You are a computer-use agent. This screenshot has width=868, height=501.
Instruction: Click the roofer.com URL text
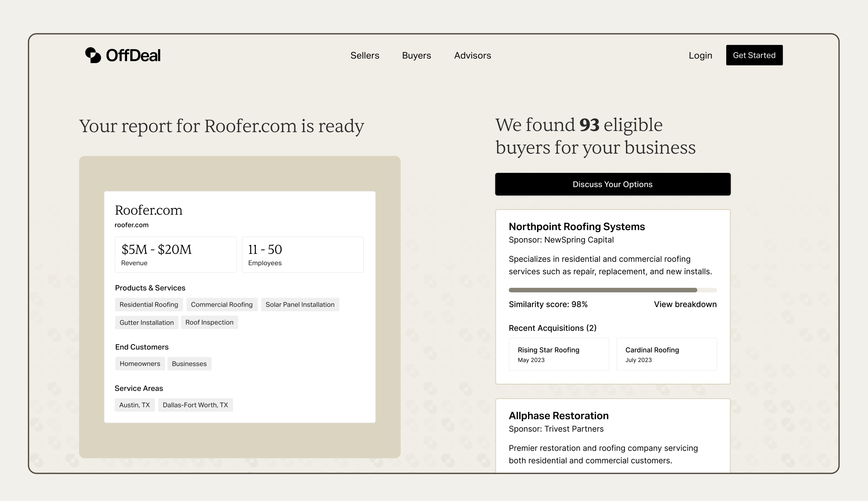tap(131, 225)
